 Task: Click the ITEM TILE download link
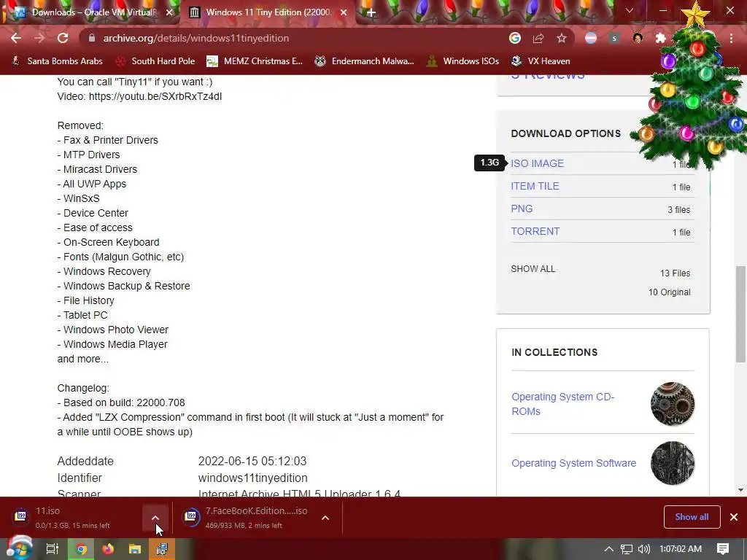click(535, 186)
